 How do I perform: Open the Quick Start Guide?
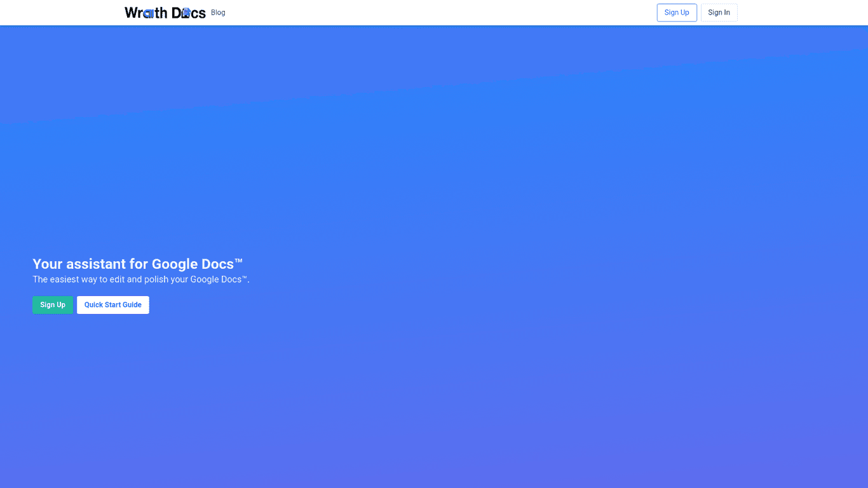point(113,305)
